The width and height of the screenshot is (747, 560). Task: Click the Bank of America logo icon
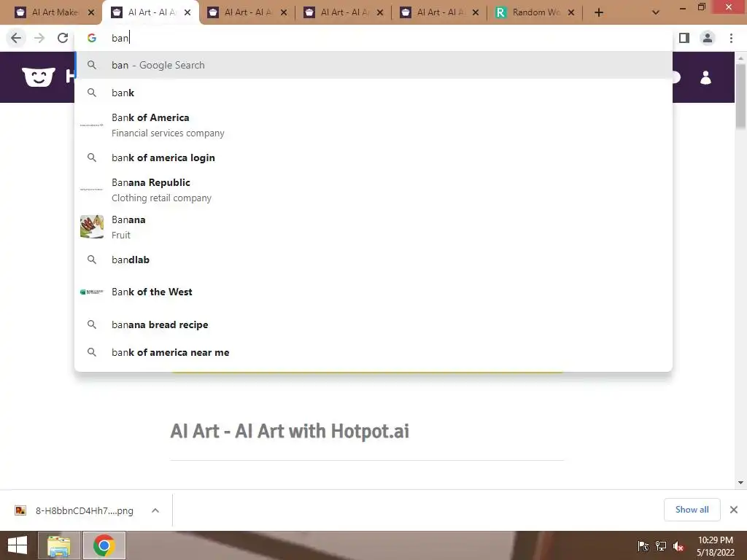[x=92, y=125]
